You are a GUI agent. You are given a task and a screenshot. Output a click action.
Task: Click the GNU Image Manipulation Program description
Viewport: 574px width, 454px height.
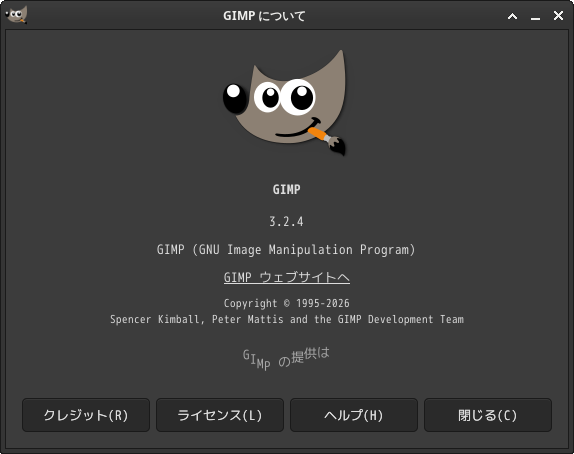pyautogui.click(x=286, y=250)
